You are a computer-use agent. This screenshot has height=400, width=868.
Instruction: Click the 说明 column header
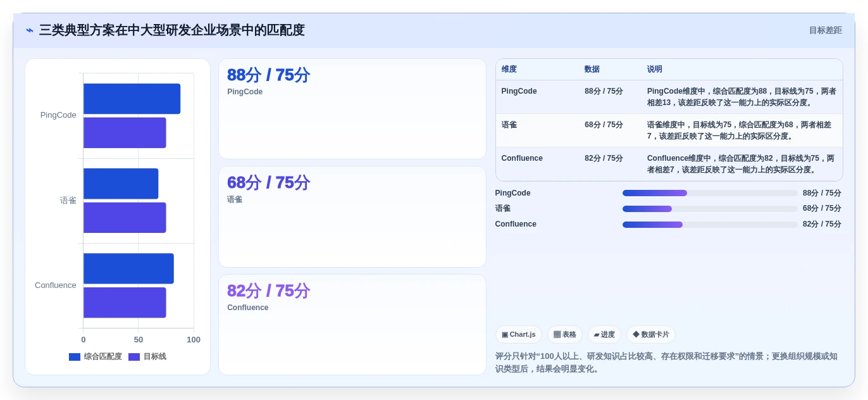click(x=655, y=70)
